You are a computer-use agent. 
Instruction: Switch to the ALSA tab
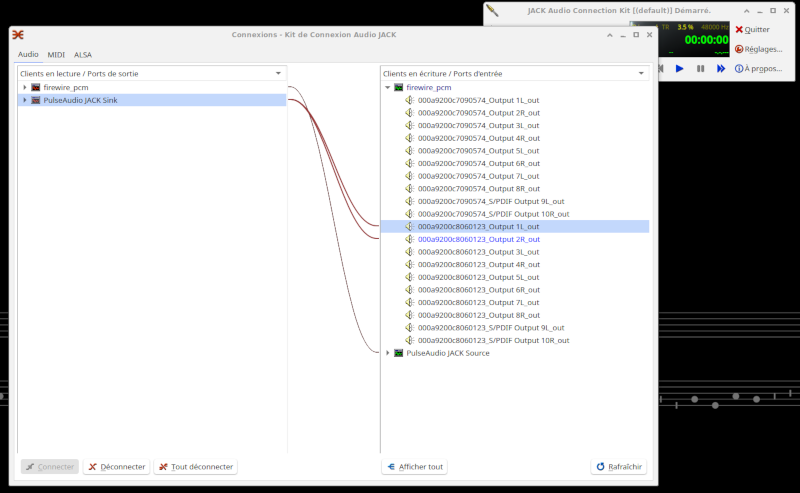[83, 55]
